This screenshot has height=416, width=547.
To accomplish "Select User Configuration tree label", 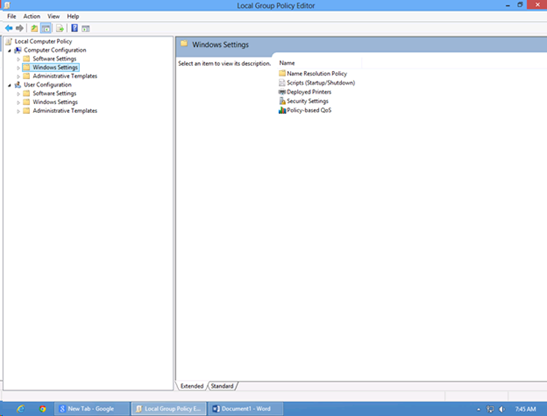I will click(x=47, y=85).
